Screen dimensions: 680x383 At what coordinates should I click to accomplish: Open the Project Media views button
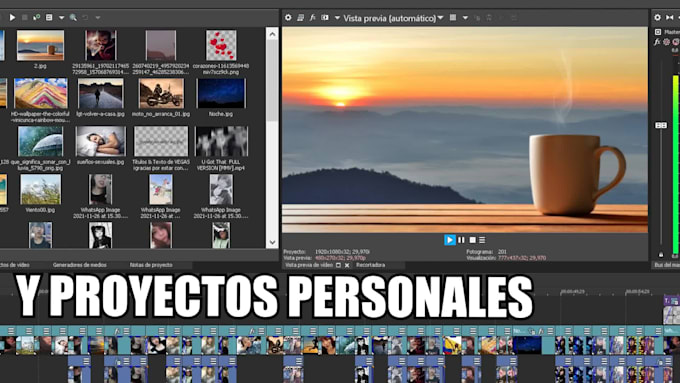pyautogui.click(x=49, y=17)
